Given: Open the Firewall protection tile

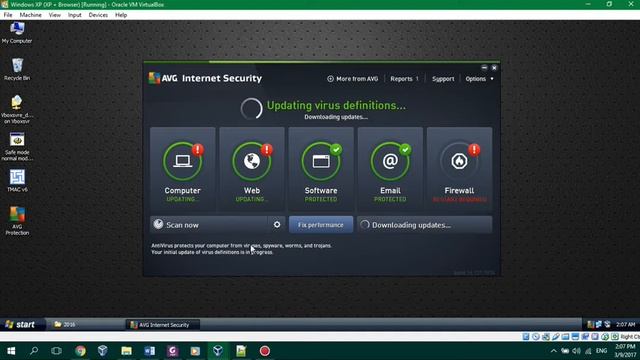Looking at the screenshot, I should pos(459,168).
